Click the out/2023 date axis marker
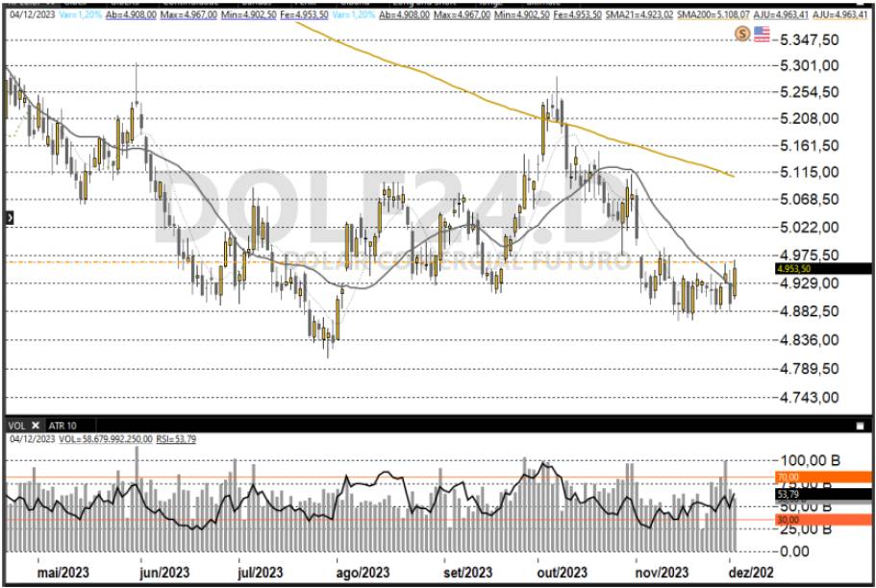 tap(561, 572)
